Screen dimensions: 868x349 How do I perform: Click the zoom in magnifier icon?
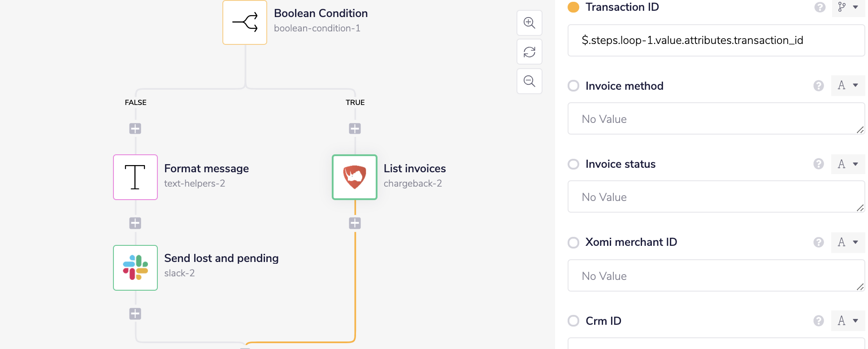point(529,23)
